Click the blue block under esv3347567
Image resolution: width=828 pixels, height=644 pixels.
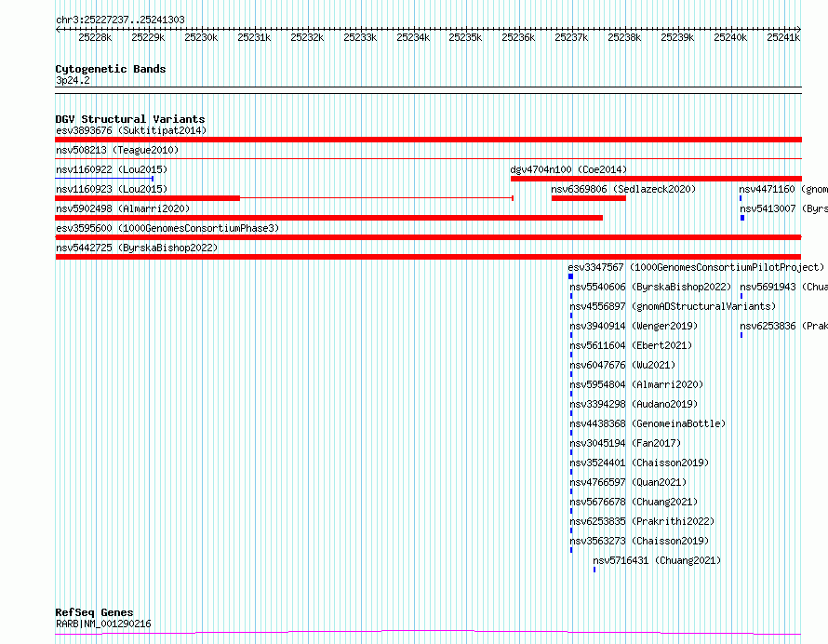(x=571, y=276)
